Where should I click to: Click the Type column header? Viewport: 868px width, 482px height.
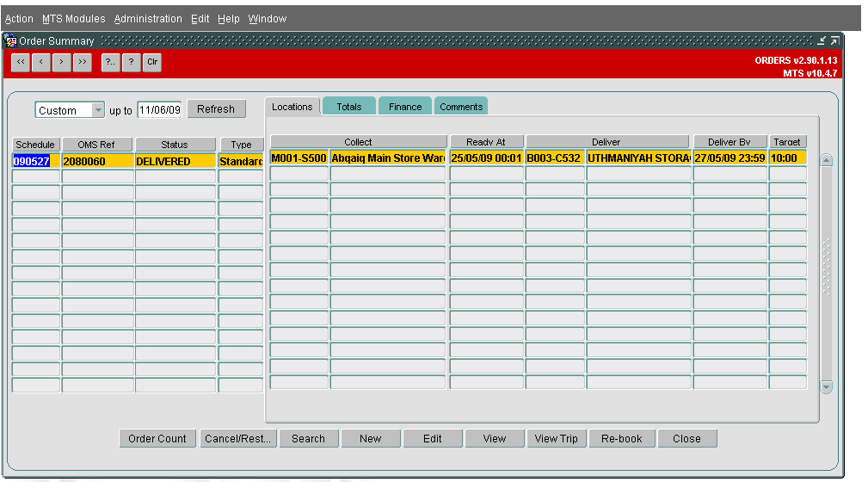coord(242,145)
